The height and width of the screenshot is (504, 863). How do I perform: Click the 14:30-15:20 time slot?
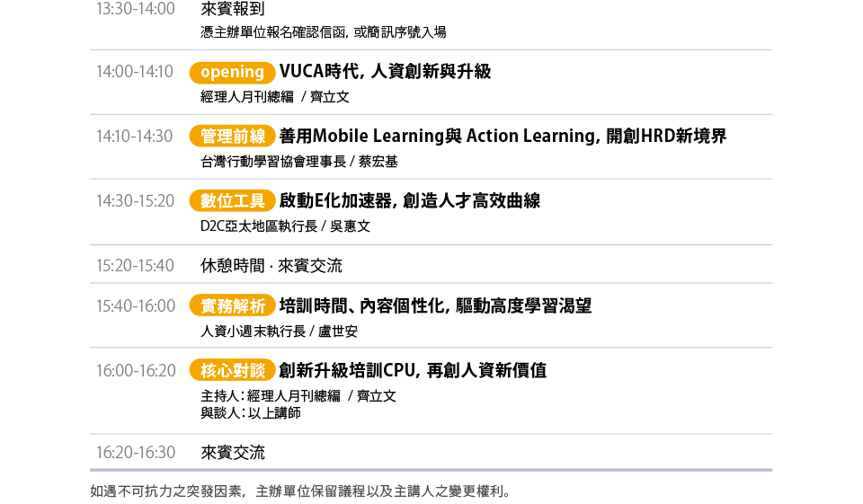(x=135, y=201)
